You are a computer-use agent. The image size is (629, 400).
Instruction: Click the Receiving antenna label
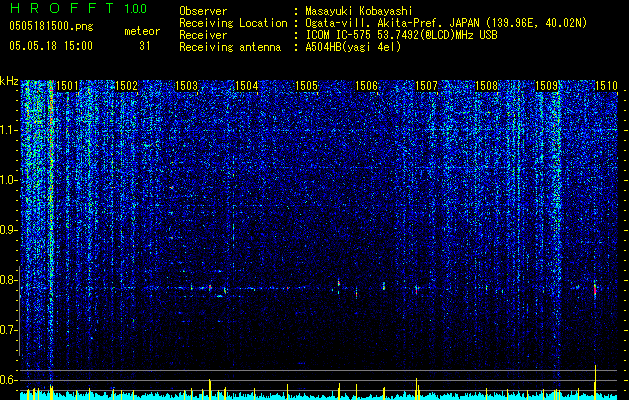230,47
